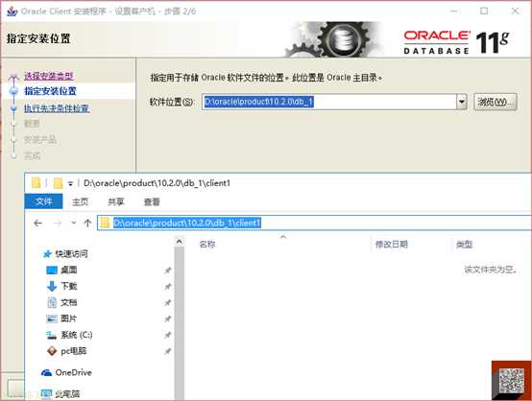Click the Explorer back arrow
Screen dimensions: 532x401
coord(38,223)
